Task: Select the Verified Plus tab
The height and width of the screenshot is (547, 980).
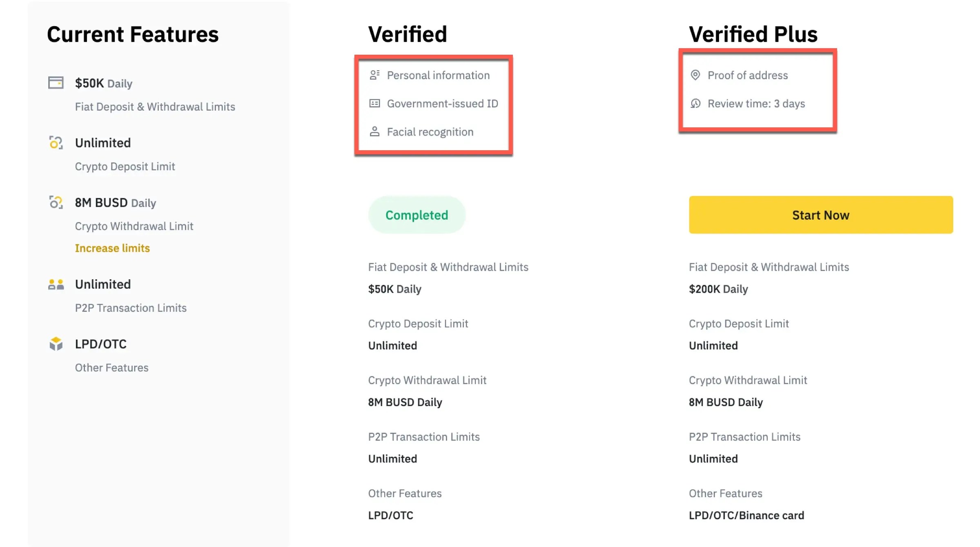Action: [x=753, y=33]
